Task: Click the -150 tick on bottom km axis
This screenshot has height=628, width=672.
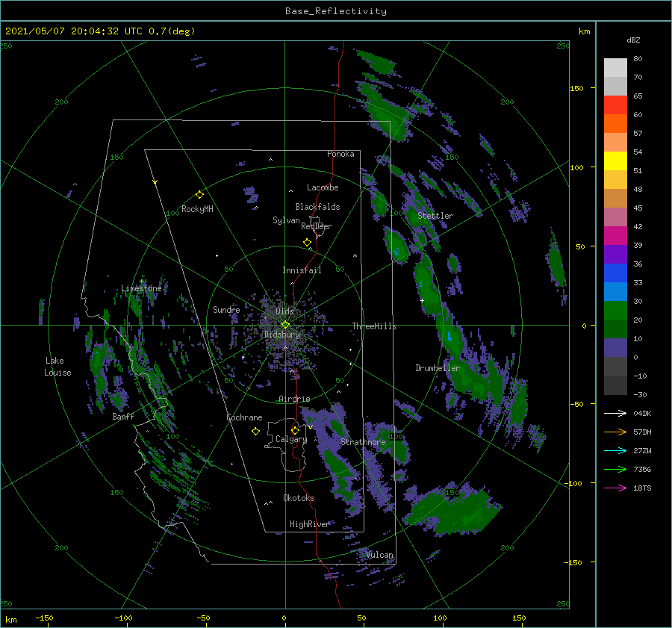Action: 44,618
